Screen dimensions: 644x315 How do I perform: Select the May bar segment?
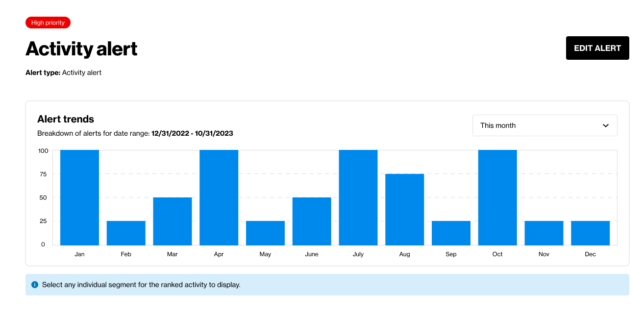[265, 233]
